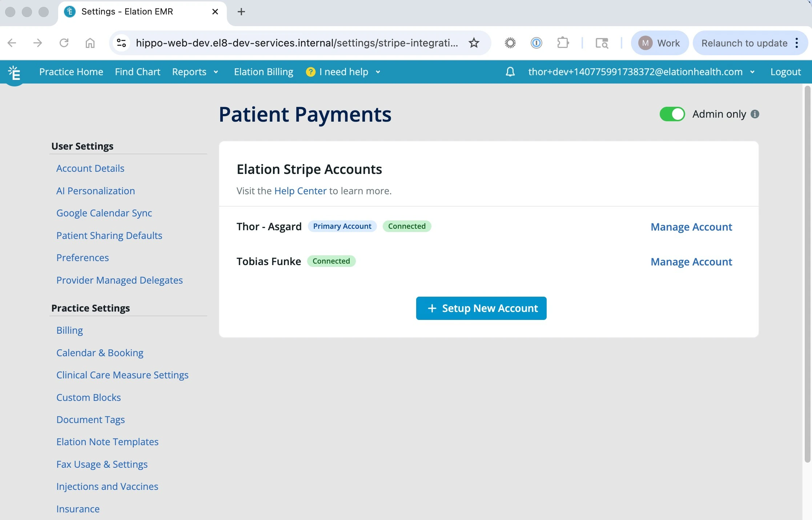
Task: Open notifications via the bell icon
Action: pyautogui.click(x=510, y=72)
